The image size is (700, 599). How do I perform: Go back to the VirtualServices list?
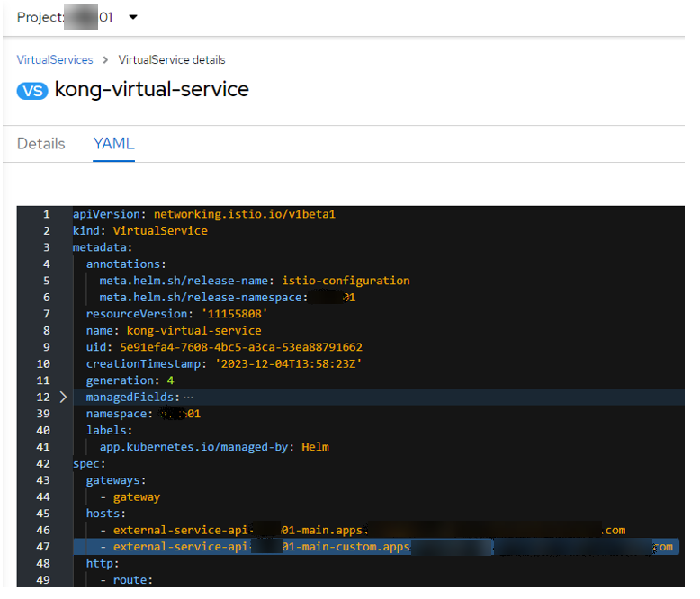click(x=55, y=60)
